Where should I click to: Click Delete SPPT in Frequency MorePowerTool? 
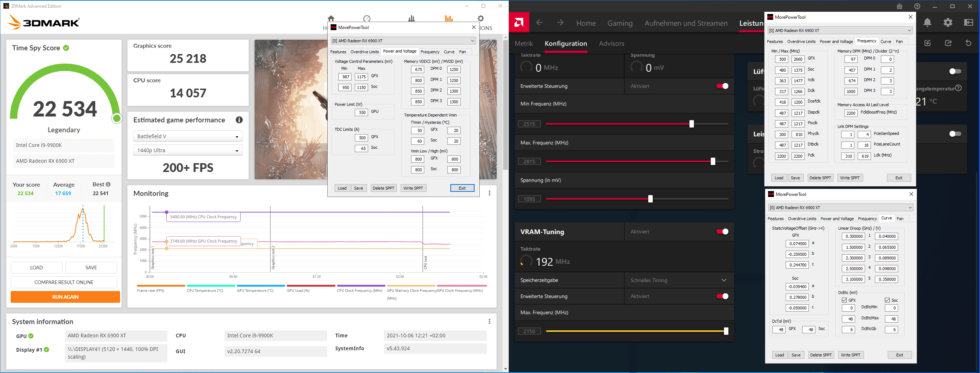[820, 178]
